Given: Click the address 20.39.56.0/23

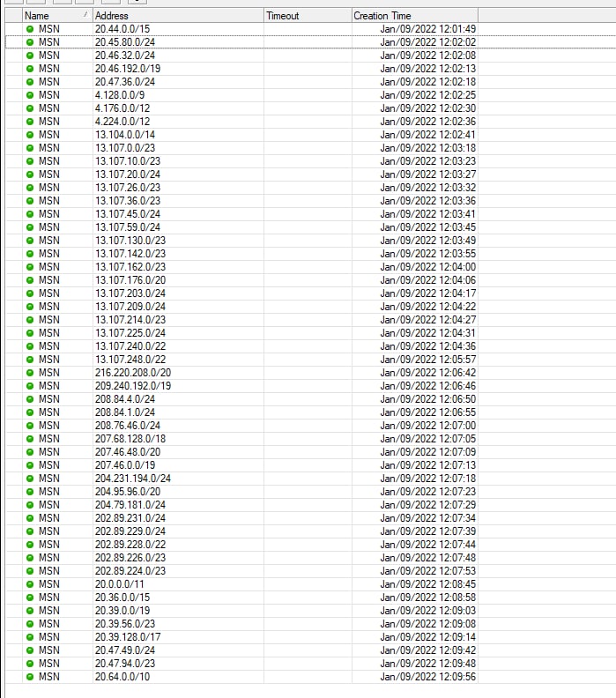Looking at the screenshot, I should 125,624.
